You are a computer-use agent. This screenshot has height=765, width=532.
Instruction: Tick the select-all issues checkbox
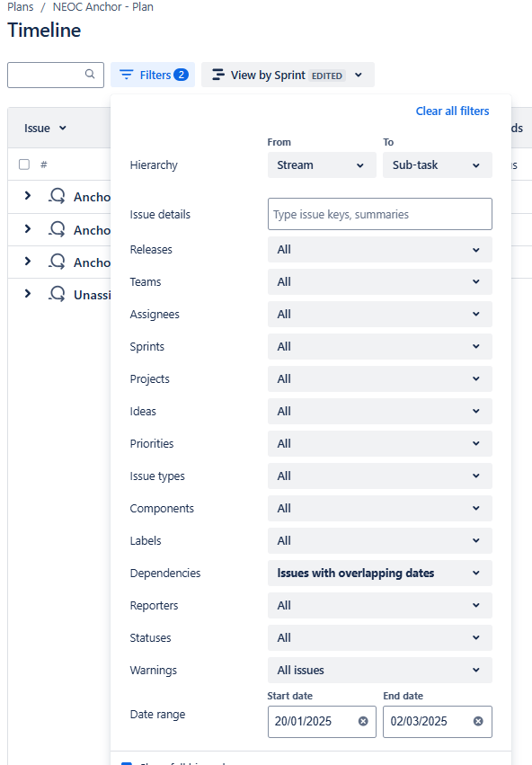tap(24, 165)
